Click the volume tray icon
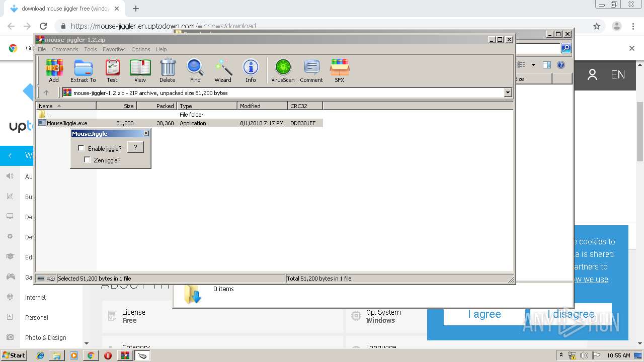This screenshot has width=644, height=362. click(584, 355)
